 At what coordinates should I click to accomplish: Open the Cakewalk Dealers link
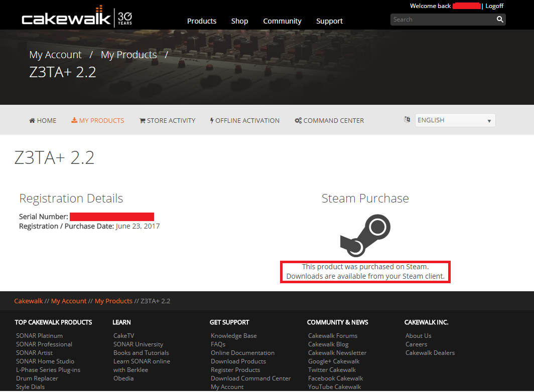(x=430, y=352)
